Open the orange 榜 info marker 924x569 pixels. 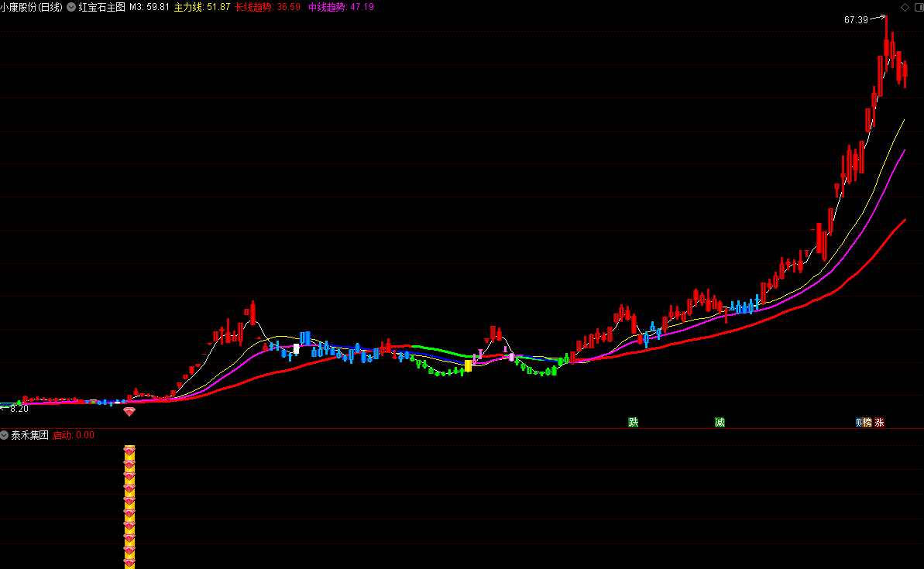click(x=867, y=423)
